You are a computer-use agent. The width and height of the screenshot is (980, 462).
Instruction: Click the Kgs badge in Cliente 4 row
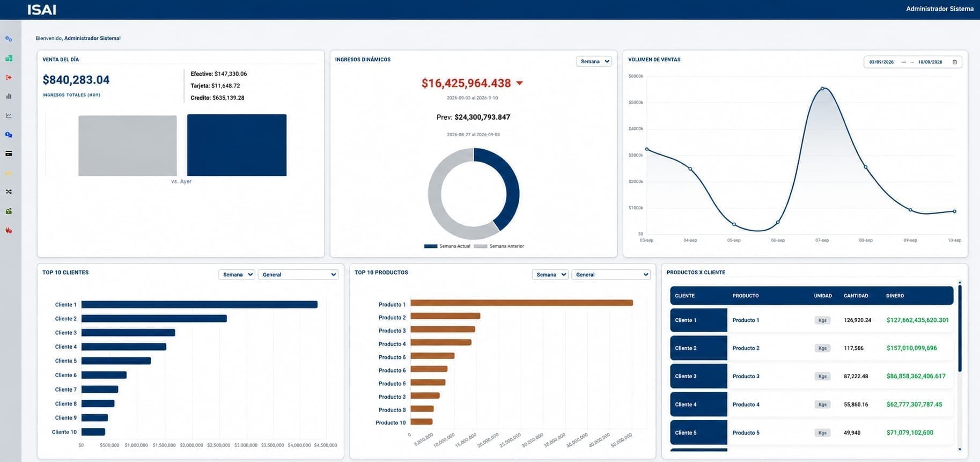pyautogui.click(x=822, y=405)
